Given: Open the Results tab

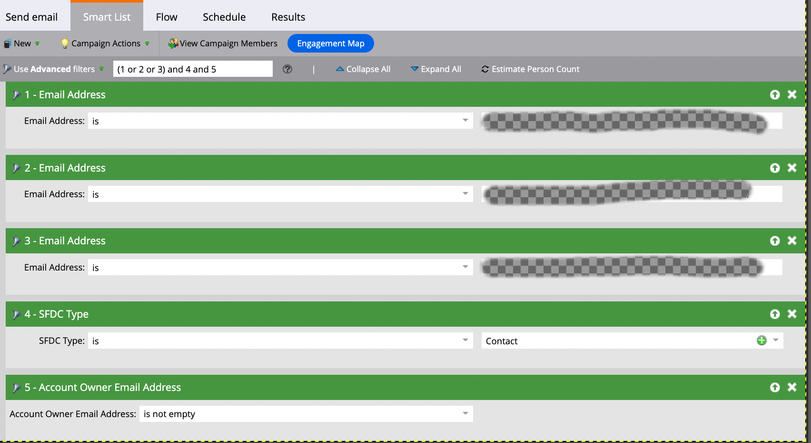Looking at the screenshot, I should pyautogui.click(x=288, y=17).
